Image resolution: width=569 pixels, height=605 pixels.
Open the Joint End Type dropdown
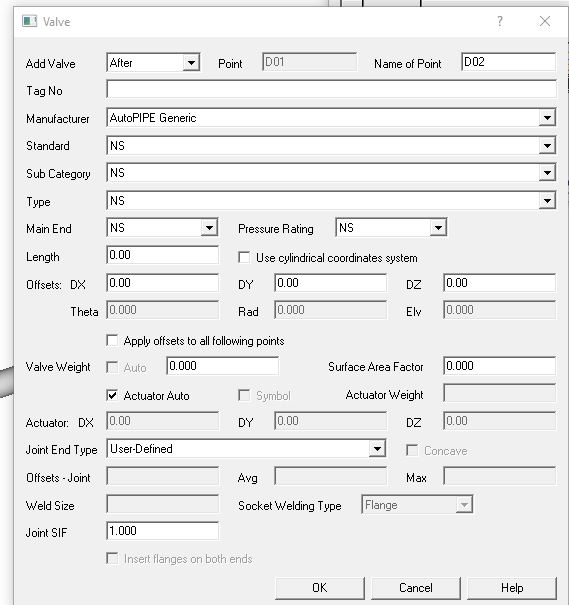tap(377, 449)
